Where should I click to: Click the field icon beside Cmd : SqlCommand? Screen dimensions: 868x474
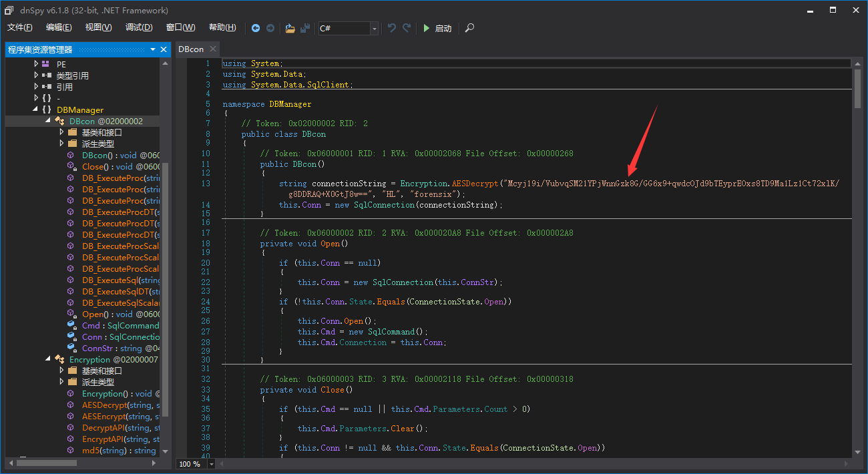click(71, 325)
